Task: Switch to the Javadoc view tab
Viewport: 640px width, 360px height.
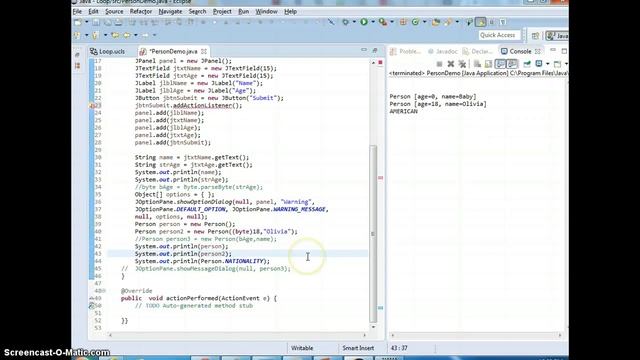Action: pyautogui.click(x=442, y=51)
